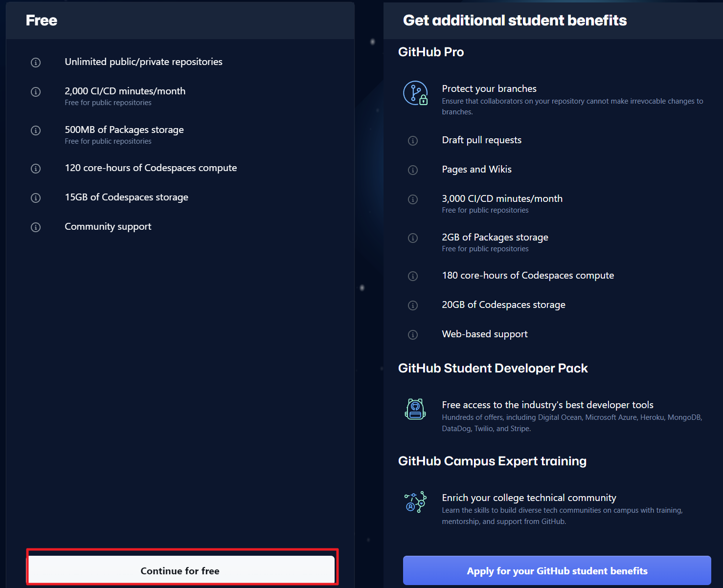
Task: Click the Web-based support text
Action: [485, 334]
